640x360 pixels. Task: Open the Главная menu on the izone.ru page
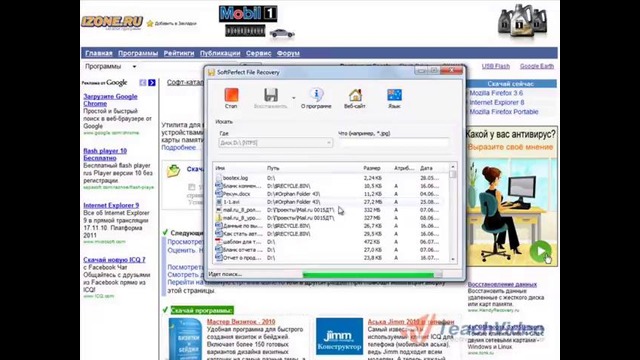click(x=99, y=53)
